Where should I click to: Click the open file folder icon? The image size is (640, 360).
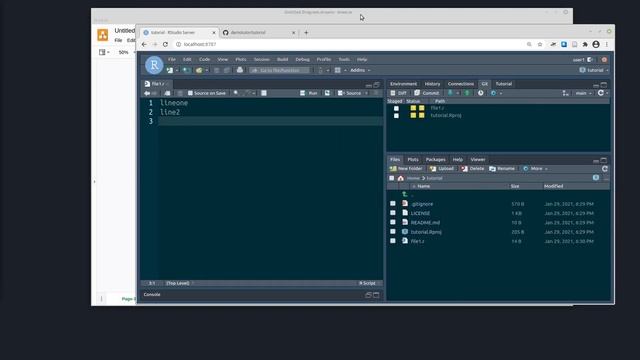click(199, 70)
